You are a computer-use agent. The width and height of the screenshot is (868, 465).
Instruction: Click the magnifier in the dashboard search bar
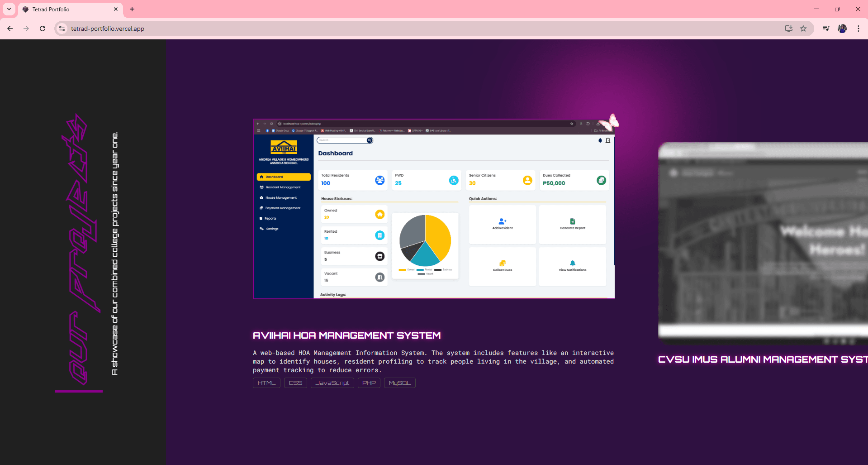pyautogui.click(x=369, y=140)
